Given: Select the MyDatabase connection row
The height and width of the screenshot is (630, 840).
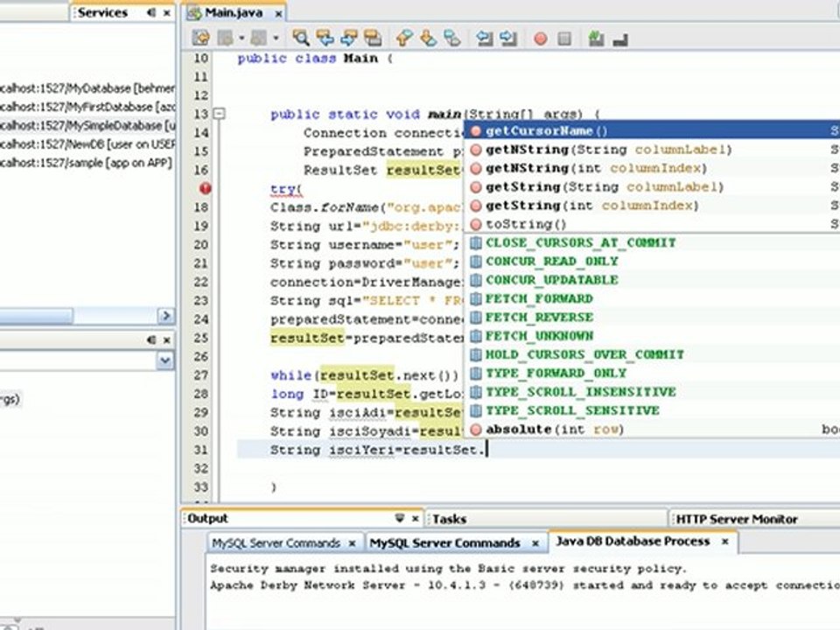Looking at the screenshot, I should pos(87,87).
